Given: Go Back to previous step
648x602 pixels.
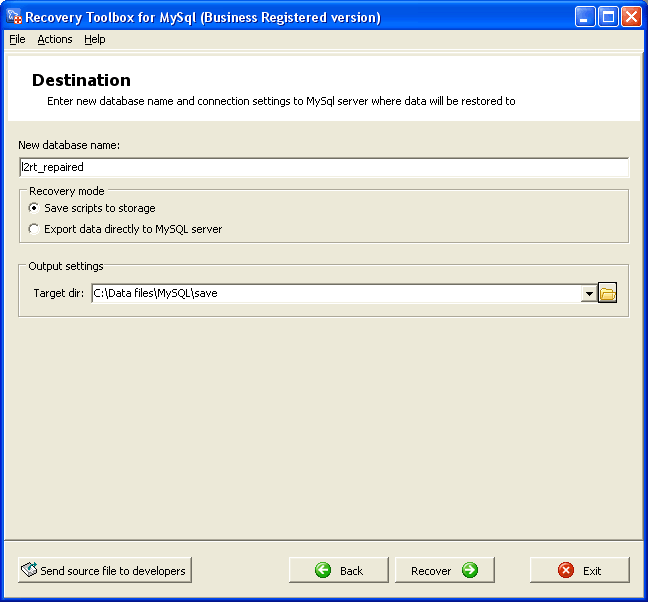Looking at the screenshot, I should [339, 570].
